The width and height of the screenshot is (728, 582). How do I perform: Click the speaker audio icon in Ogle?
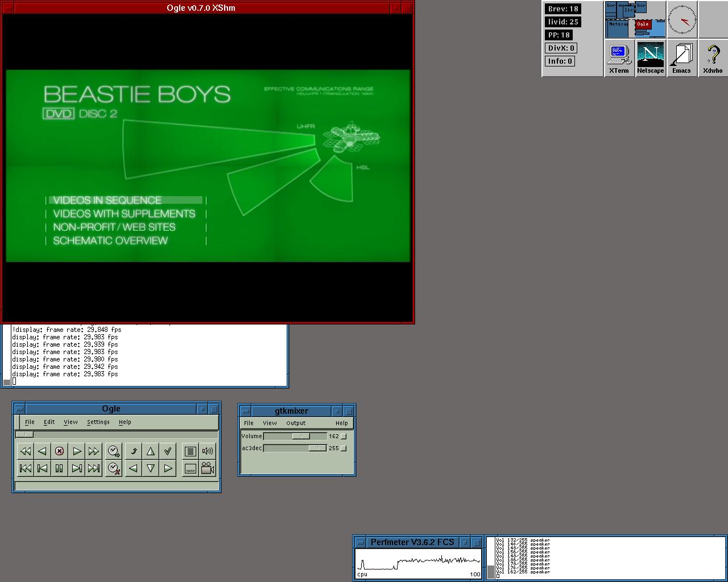(208, 451)
